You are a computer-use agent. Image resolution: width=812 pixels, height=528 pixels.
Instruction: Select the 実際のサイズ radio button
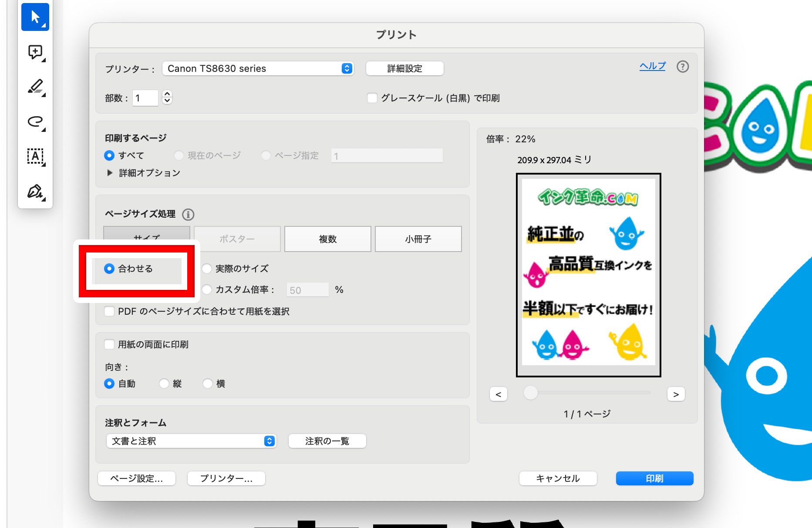pos(207,269)
